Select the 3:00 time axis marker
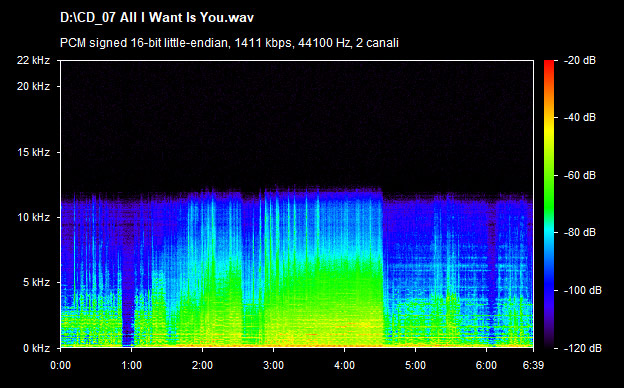The image size is (624, 388). pos(273,365)
